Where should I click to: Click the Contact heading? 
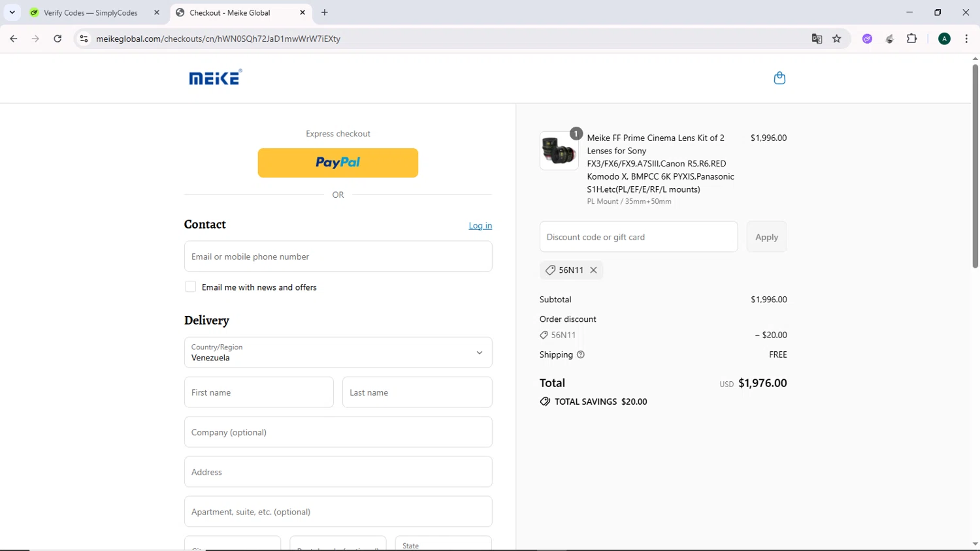(x=205, y=225)
